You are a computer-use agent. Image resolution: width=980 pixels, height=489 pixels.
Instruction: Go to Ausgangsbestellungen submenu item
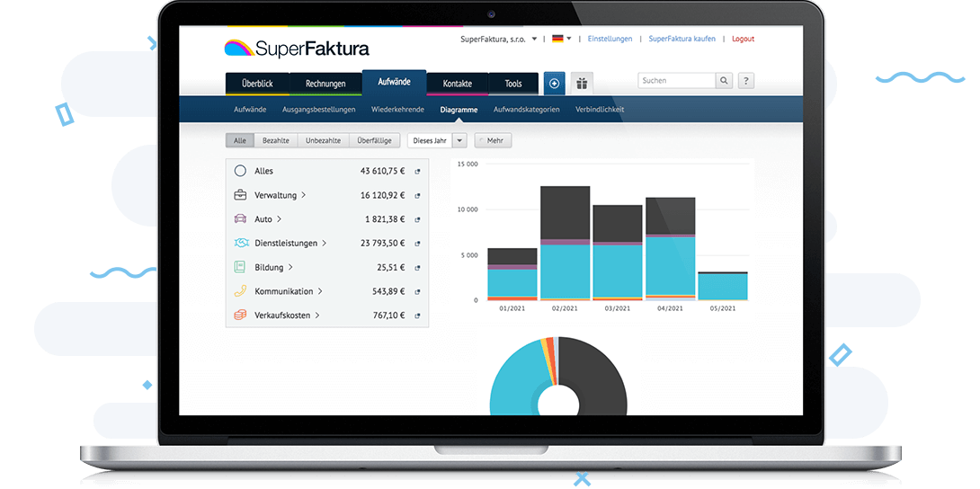click(x=319, y=110)
